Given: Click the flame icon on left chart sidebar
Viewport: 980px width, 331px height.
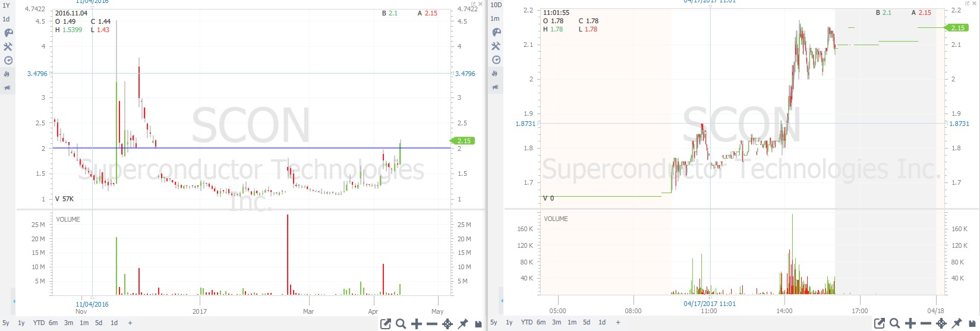Looking at the screenshot, I should [x=8, y=74].
